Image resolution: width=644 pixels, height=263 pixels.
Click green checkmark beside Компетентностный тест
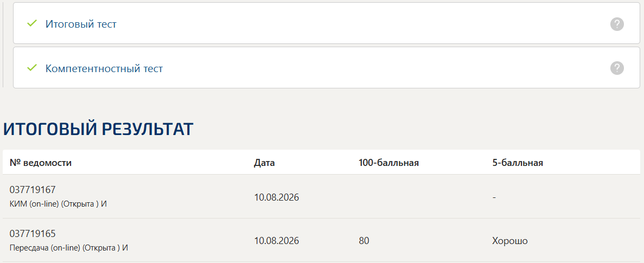[31, 68]
